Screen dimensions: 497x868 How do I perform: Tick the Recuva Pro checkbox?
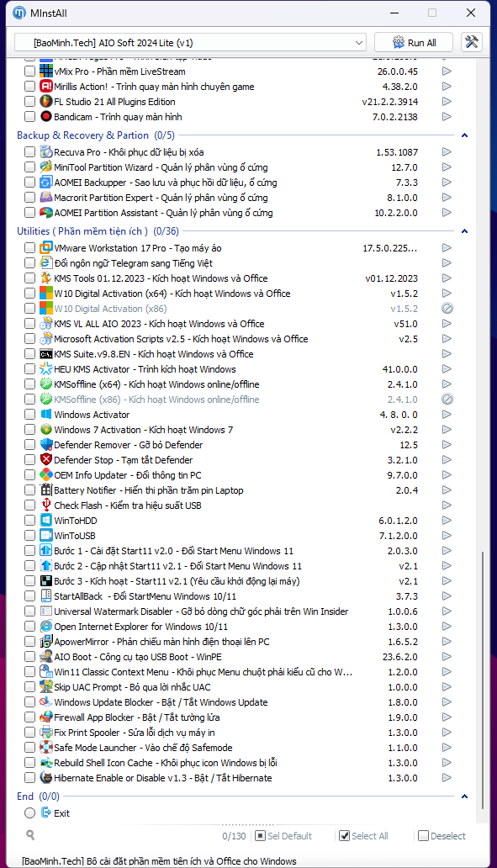pos(30,152)
